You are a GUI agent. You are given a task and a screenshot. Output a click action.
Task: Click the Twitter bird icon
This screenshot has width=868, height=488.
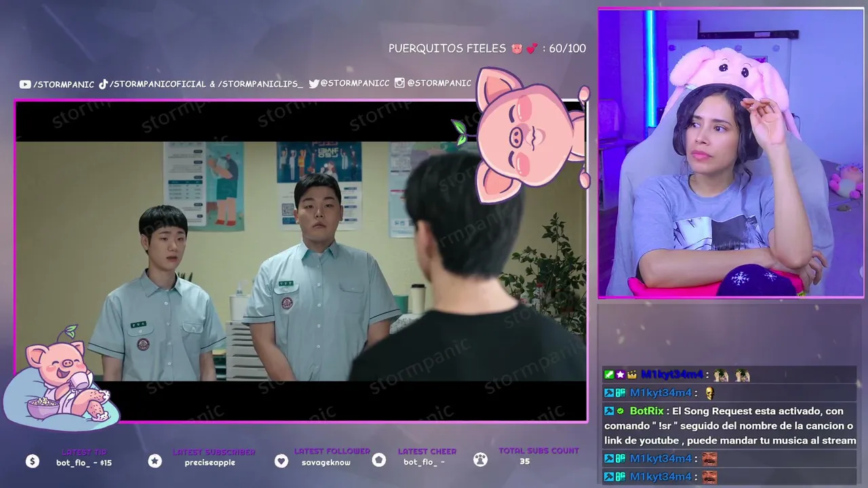point(314,83)
